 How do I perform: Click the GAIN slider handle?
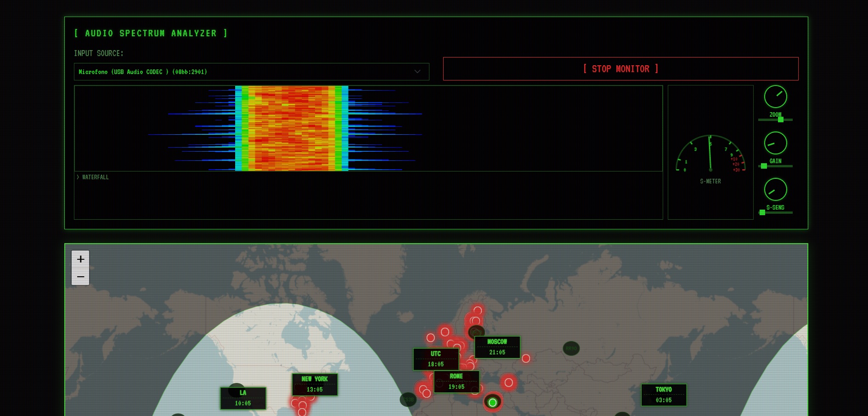(764, 166)
